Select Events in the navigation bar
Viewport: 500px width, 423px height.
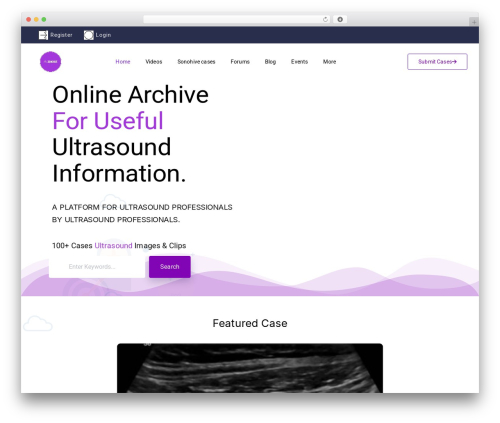(x=299, y=62)
